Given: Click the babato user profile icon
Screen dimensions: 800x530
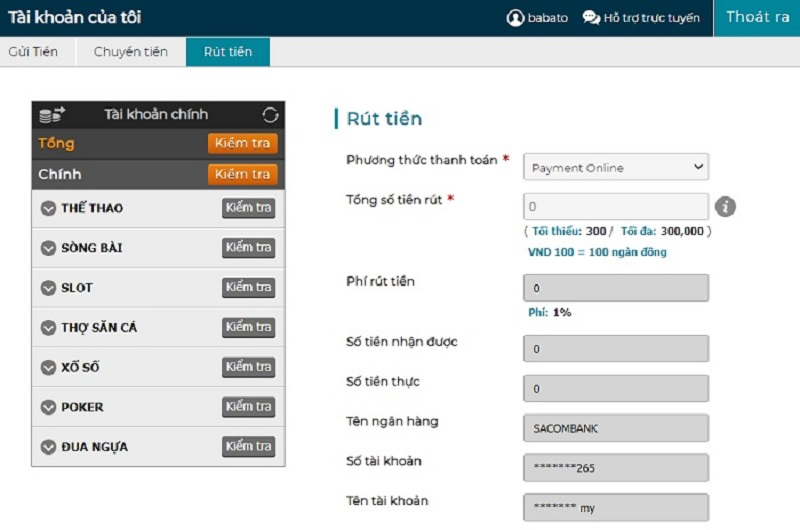Looking at the screenshot, I should point(515,18).
